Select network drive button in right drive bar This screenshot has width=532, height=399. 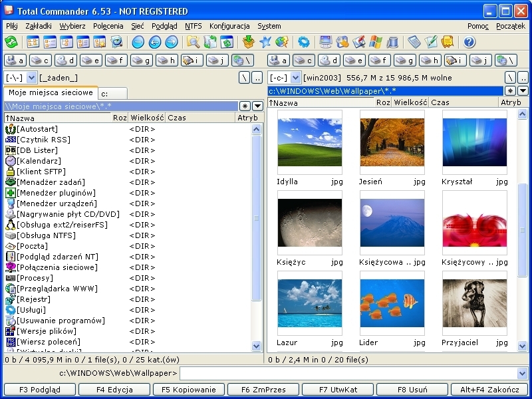click(x=506, y=61)
